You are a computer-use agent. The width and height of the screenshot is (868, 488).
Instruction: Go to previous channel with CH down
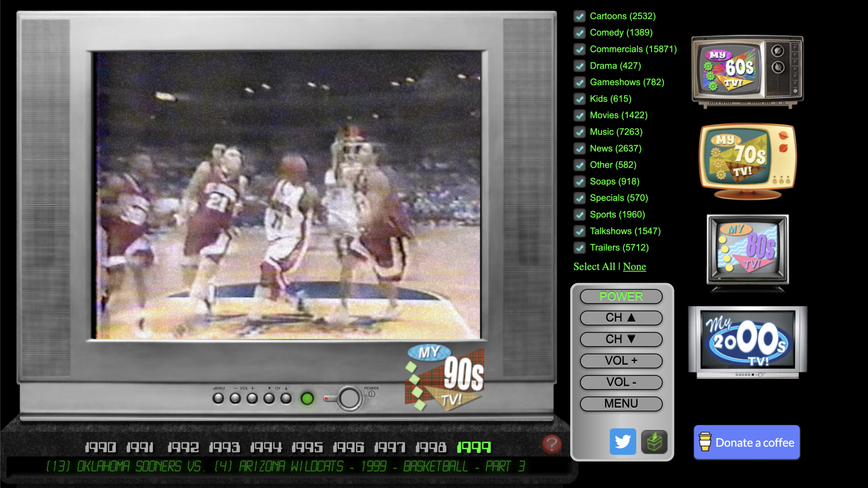pos(621,339)
